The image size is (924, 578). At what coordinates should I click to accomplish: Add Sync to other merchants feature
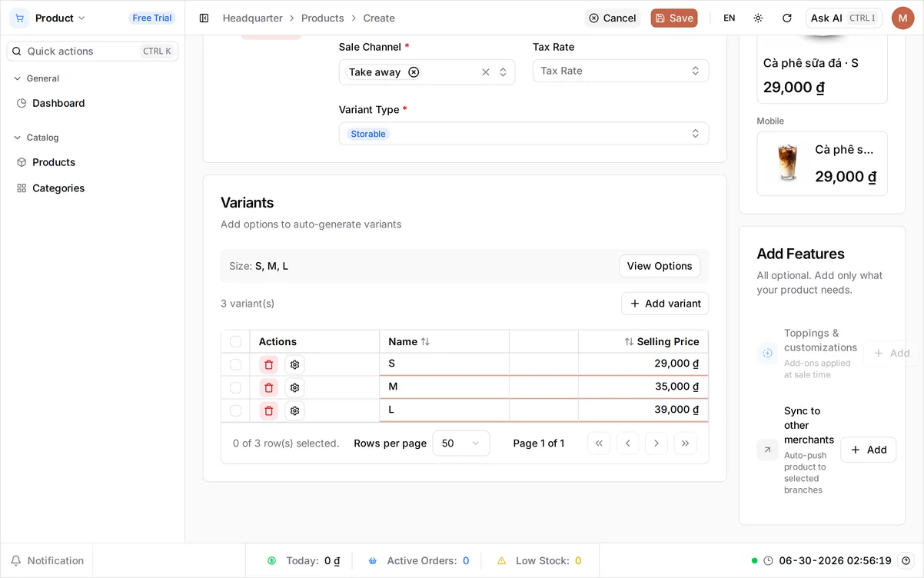(x=868, y=450)
